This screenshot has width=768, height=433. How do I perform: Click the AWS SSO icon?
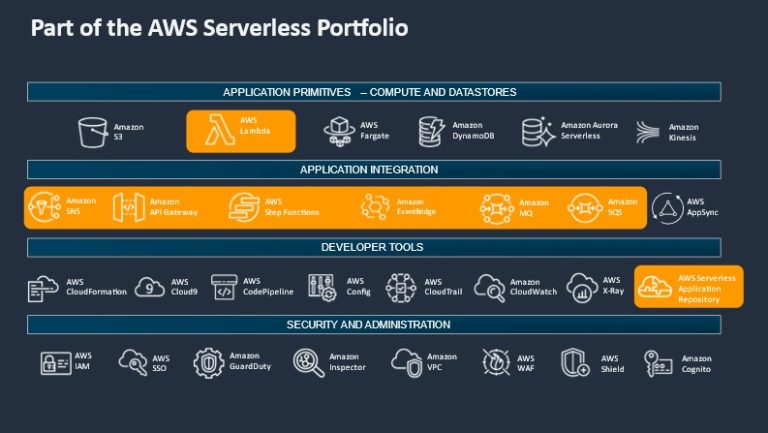click(x=133, y=362)
